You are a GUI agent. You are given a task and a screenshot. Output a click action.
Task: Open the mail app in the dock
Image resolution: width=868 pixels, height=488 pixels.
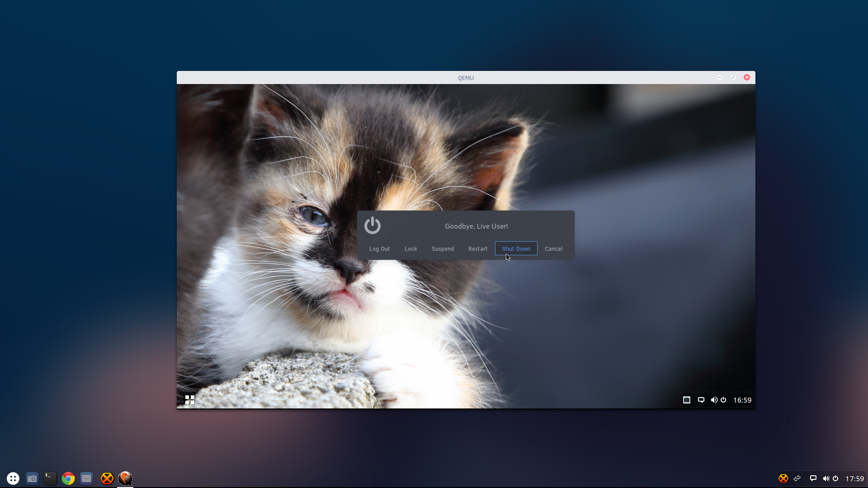click(x=86, y=478)
